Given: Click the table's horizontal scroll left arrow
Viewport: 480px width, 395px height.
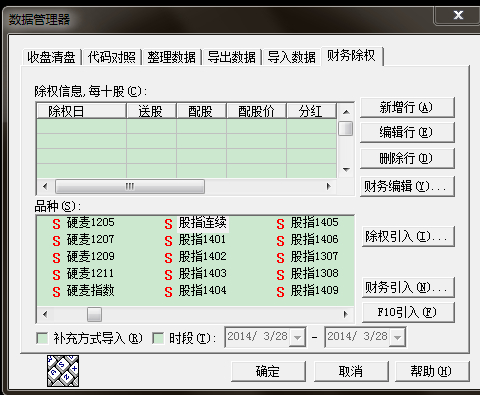Looking at the screenshot, I should pos(45,186).
